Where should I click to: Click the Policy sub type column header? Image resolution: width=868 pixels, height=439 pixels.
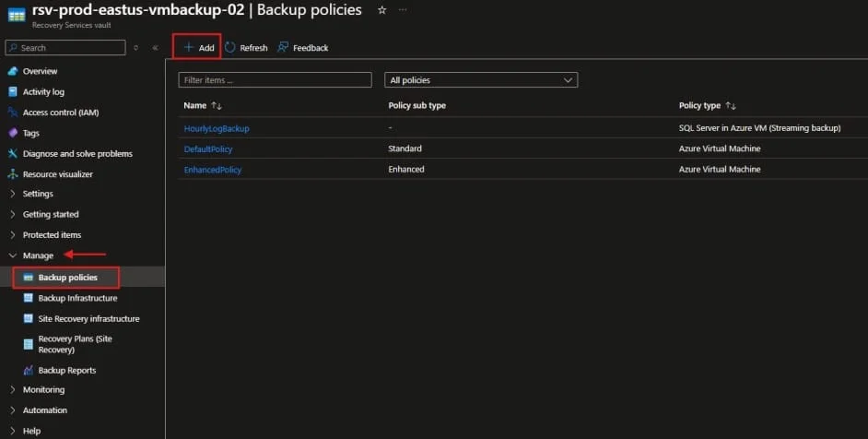pyautogui.click(x=416, y=105)
